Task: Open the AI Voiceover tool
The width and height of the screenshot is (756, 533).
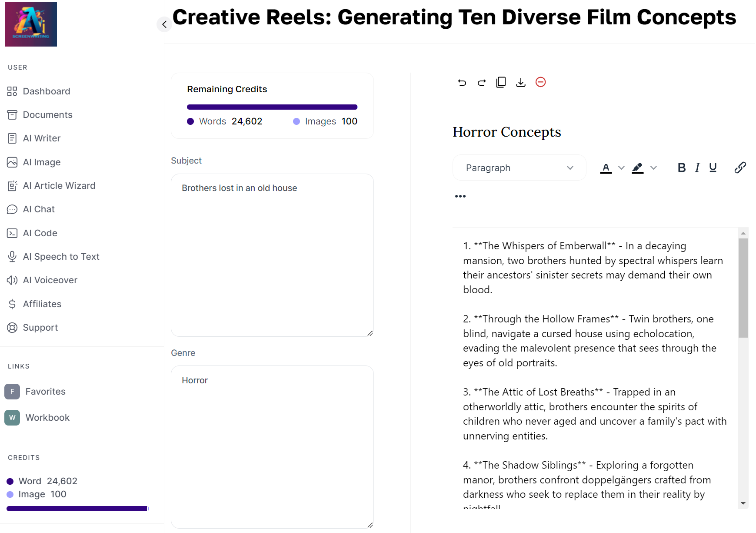Action: pyautogui.click(x=50, y=280)
